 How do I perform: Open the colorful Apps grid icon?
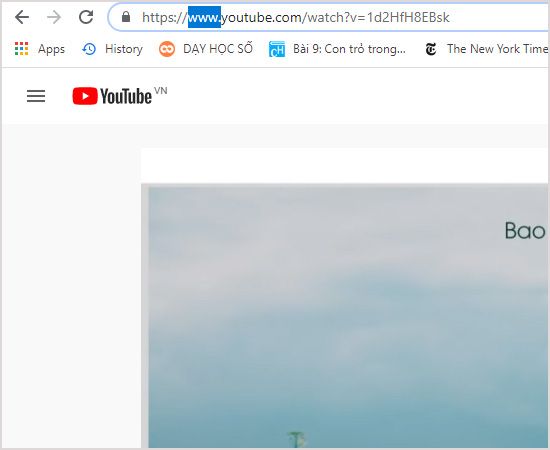coord(21,49)
